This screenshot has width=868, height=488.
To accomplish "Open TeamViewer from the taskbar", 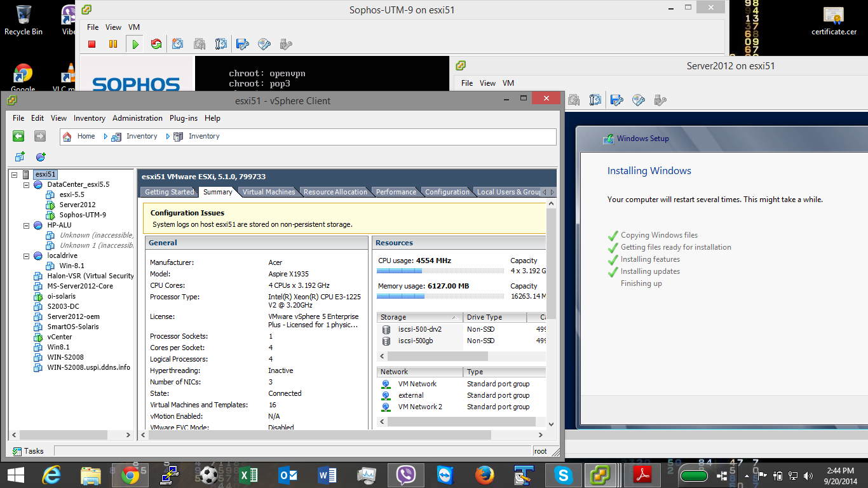I will (x=445, y=475).
